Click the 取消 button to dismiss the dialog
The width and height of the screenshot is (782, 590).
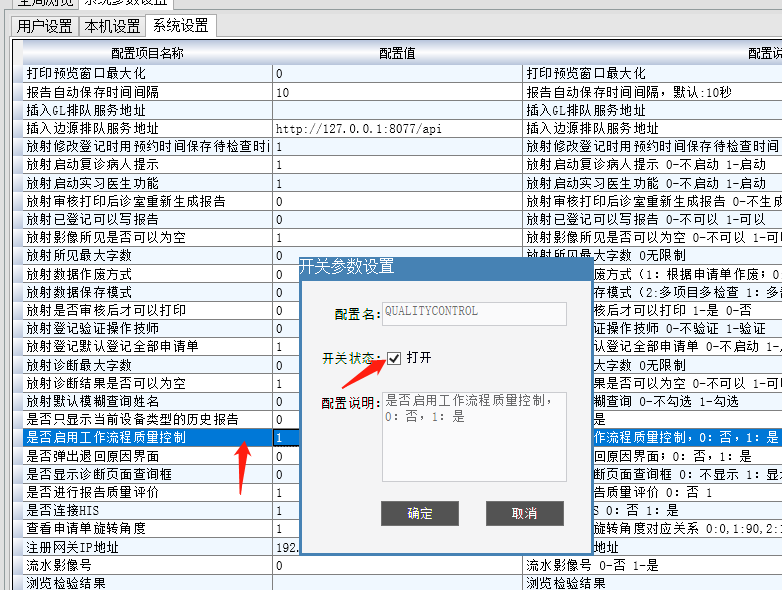click(524, 513)
